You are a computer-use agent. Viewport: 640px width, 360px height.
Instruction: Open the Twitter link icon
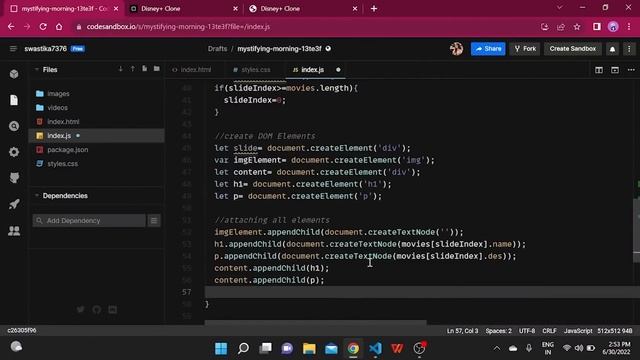click(x=80, y=309)
